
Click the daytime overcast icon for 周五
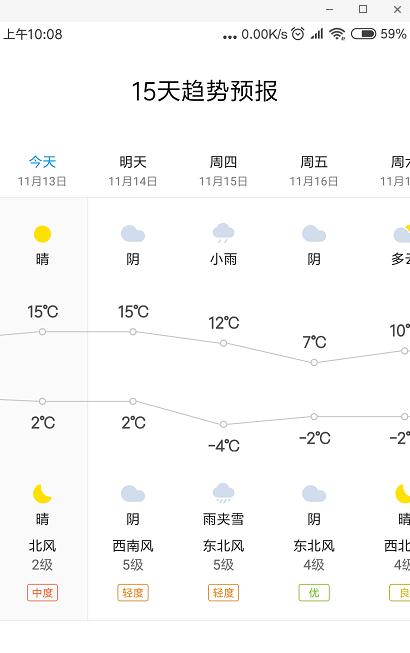pyautogui.click(x=314, y=234)
